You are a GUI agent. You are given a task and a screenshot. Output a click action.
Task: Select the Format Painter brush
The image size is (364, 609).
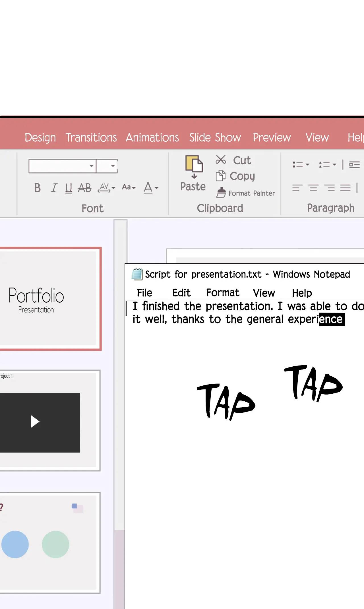pos(221,193)
